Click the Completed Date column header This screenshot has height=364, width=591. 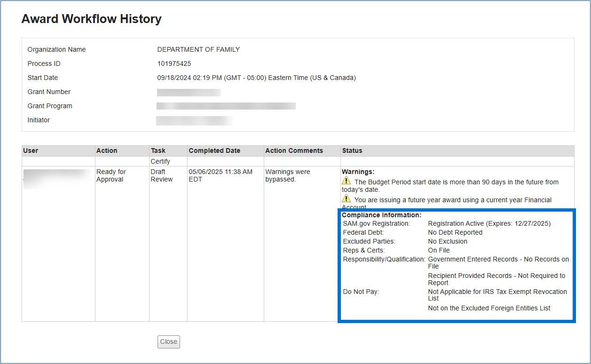(x=214, y=151)
